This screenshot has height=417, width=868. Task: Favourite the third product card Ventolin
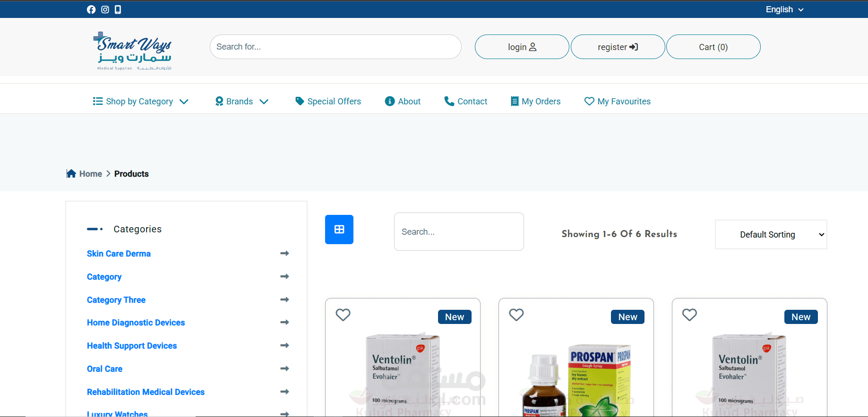(690, 315)
